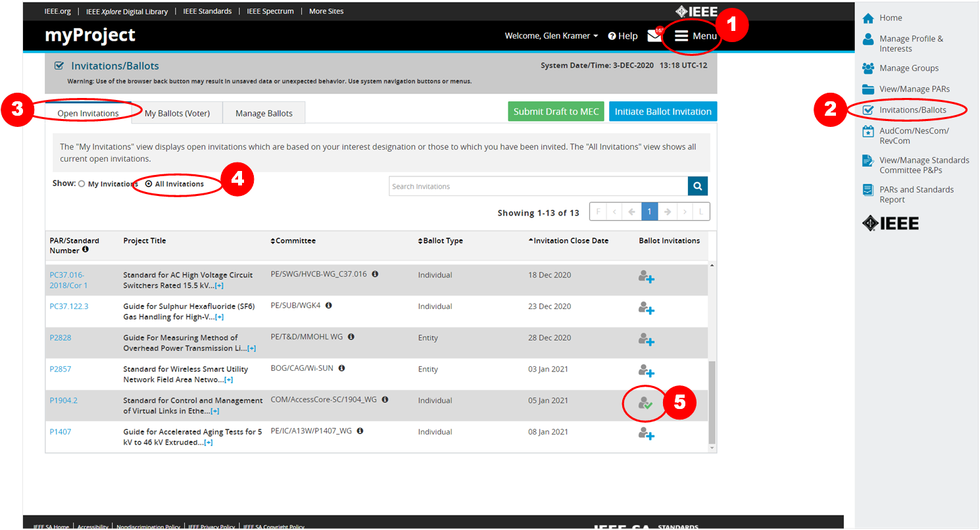This screenshot has width=980, height=530.
Task: Expand title of Guide for Accelerated Aging Tests
Action: coord(208,443)
